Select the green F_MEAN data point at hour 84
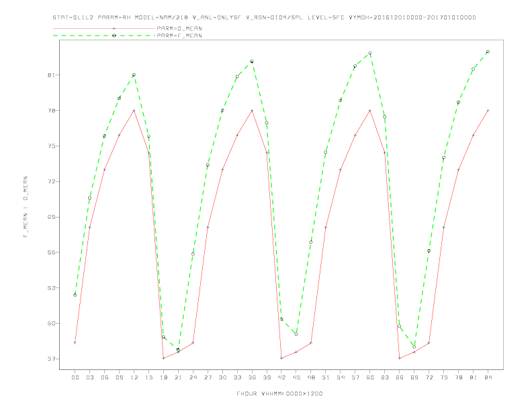The height and width of the screenshot is (411, 532). click(x=488, y=52)
